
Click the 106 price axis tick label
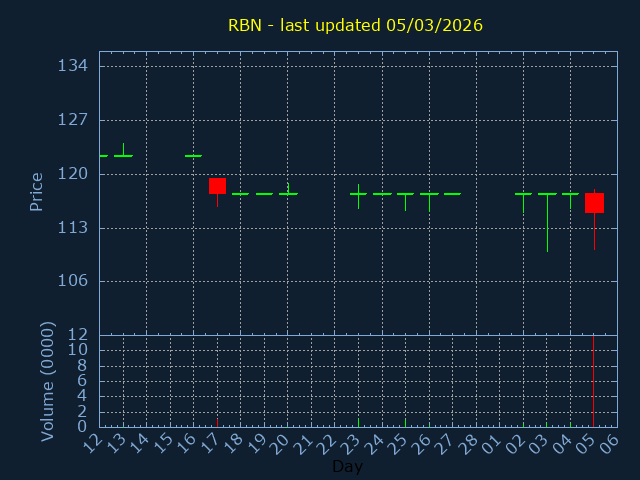(73, 281)
